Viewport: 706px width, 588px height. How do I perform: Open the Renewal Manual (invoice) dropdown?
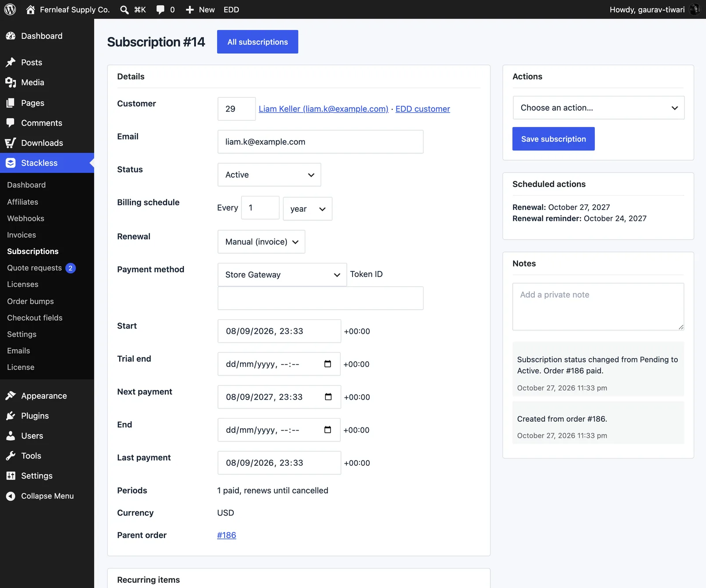tap(261, 242)
